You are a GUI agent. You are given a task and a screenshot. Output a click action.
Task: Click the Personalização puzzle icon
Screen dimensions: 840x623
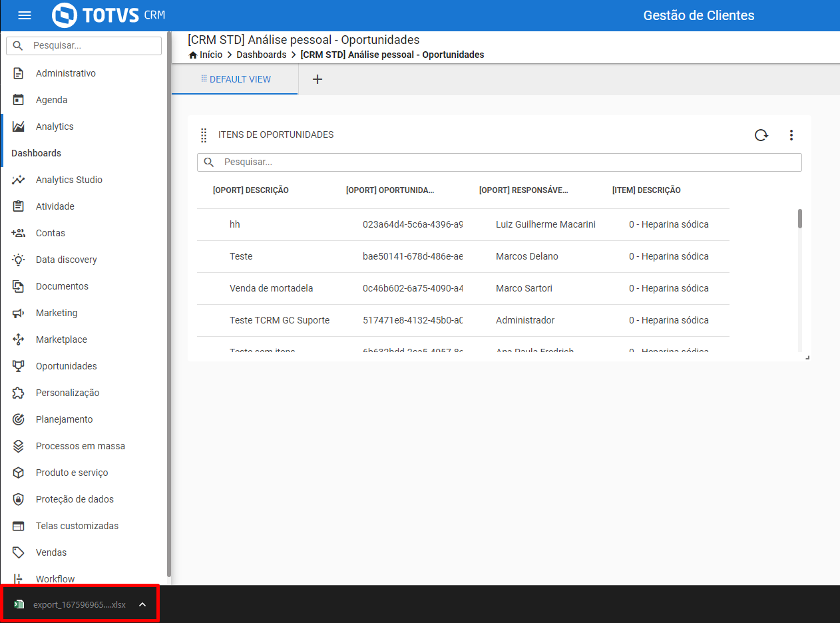pyautogui.click(x=19, y=393)
